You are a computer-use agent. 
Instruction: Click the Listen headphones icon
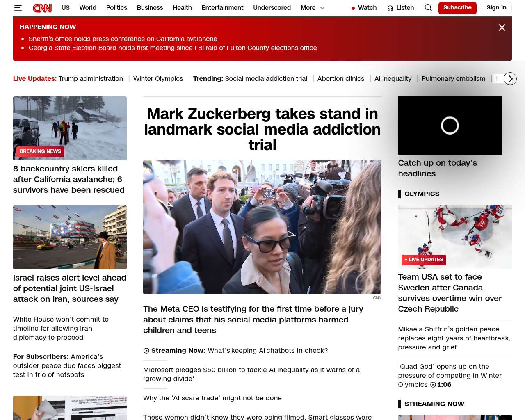390,8
